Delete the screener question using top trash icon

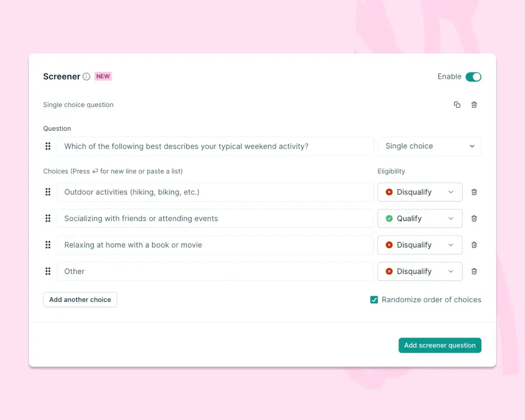[474, 105]
